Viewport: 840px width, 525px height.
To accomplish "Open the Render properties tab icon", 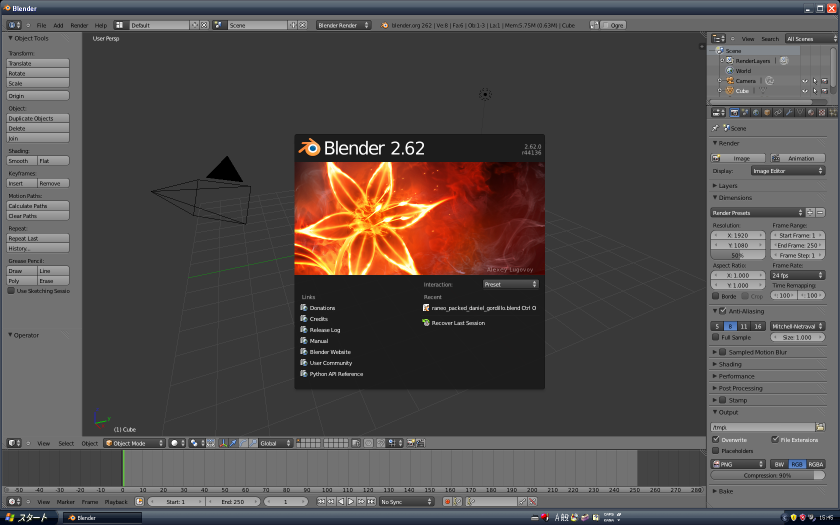I will point(734,112).
